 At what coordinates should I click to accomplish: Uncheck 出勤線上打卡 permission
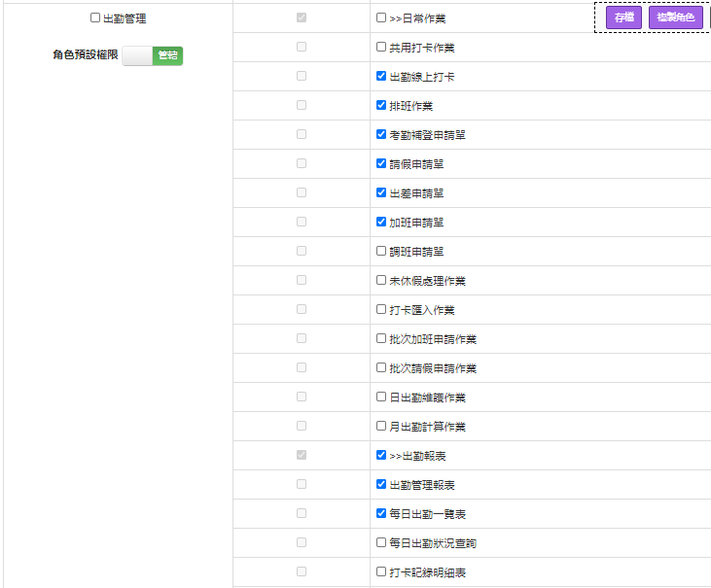[x=381, y=76]
